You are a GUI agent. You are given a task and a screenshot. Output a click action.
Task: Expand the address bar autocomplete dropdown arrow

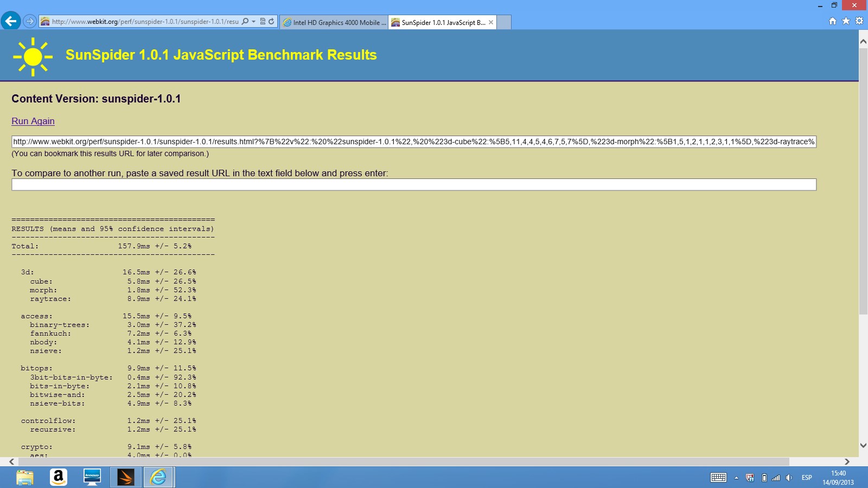253,22
